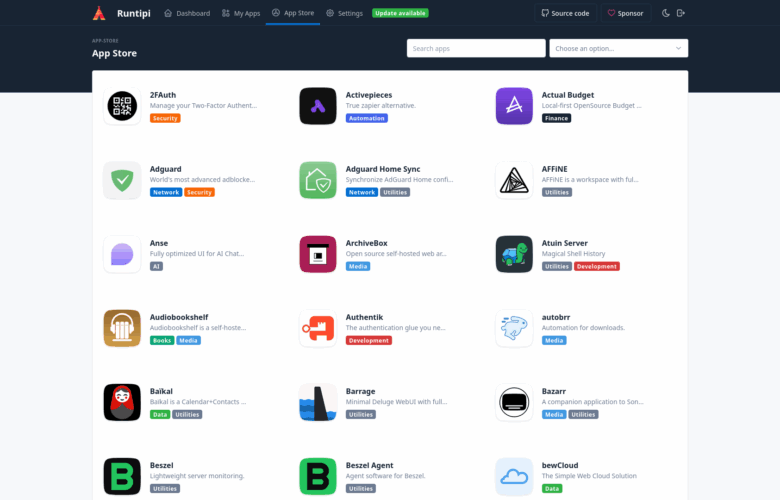This screenshot has width=780, height=500.
Task: Click the Media tag under ArchiveBox
Action: [x=358, y=267]
